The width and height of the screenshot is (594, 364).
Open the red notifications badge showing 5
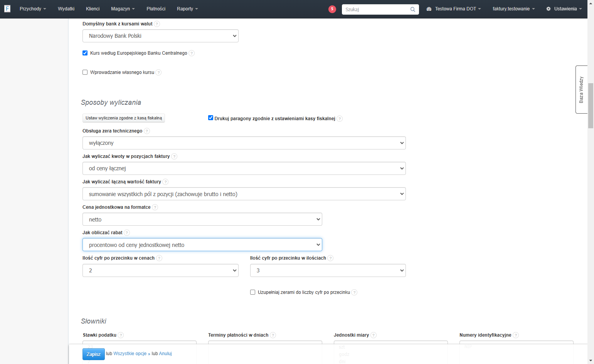[x=332, y=9]
